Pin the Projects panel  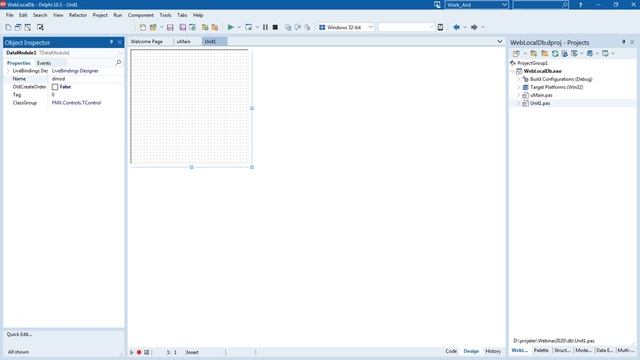[x=623, y=42]
